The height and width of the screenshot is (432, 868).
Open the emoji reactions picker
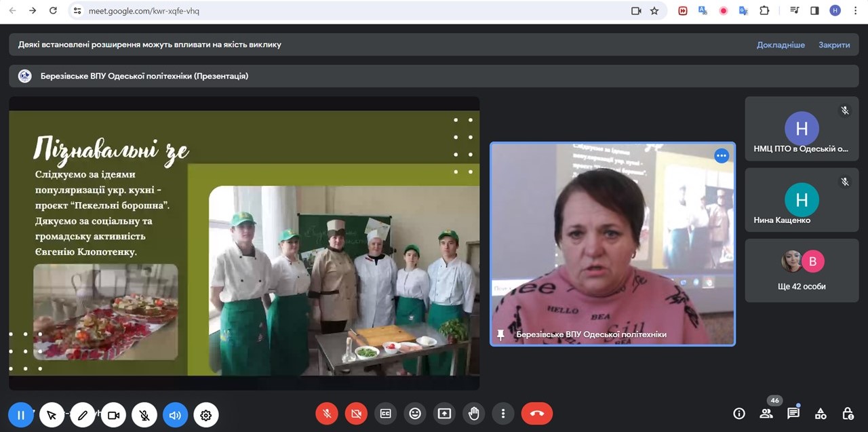pos(415,414)
